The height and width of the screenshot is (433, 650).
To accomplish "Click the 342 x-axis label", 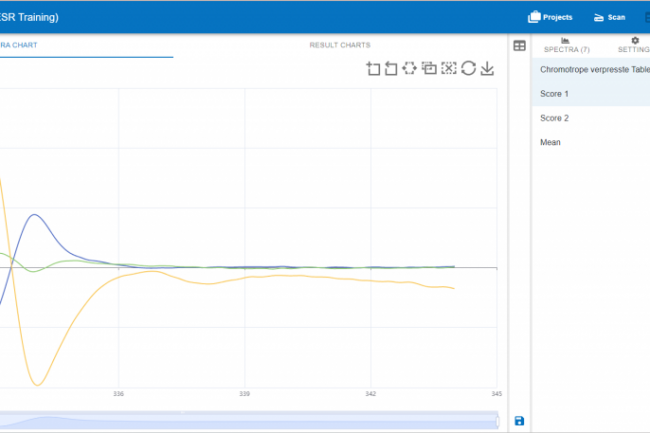I will click(x=371, y=394).
